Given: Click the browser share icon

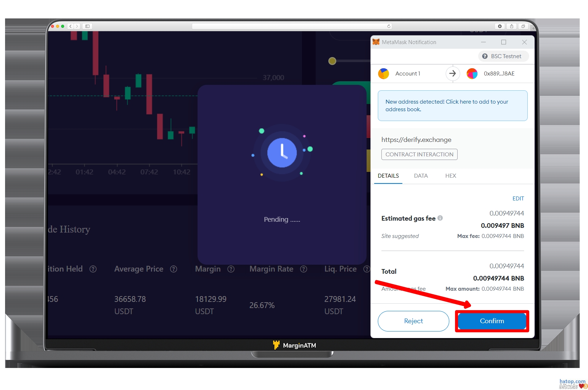Looking at the screenshot, I should tap(511, 26).
